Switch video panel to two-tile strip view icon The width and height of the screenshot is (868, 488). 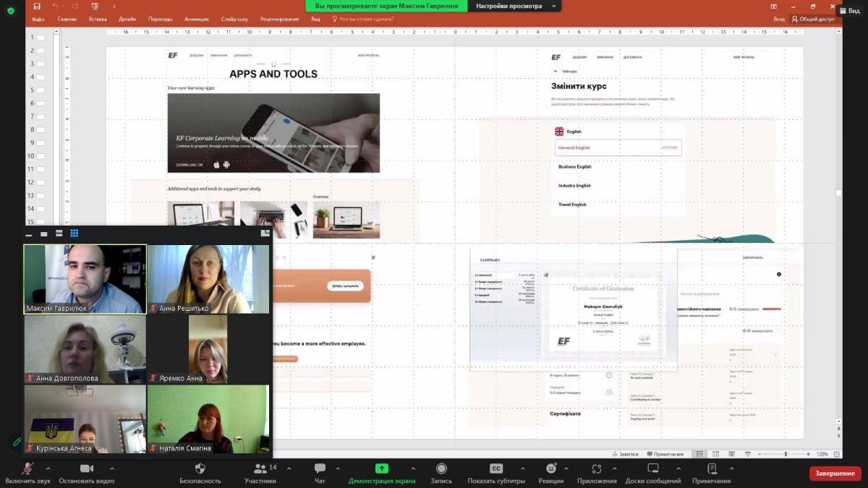point(59,234)
